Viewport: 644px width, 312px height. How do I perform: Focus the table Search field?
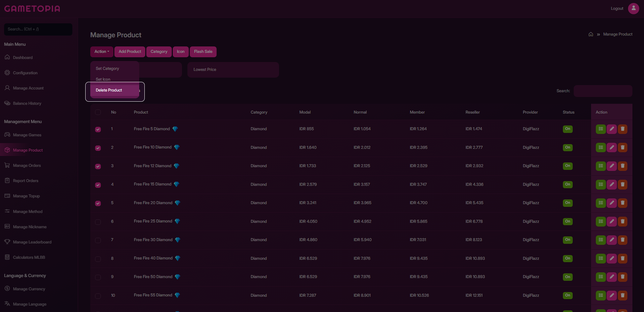click(x=603, y=91)
